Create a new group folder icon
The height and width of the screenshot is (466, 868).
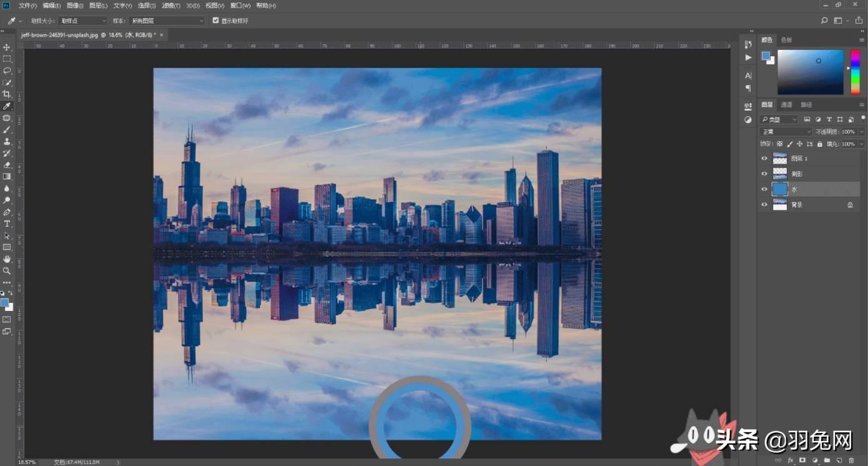coord(827,460)
